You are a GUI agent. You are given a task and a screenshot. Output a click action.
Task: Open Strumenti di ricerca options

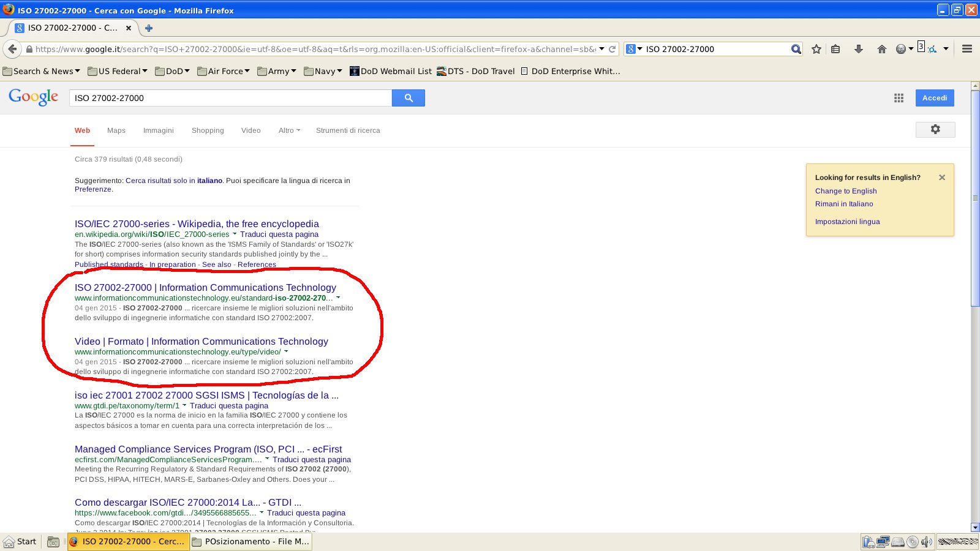point(348,130)
